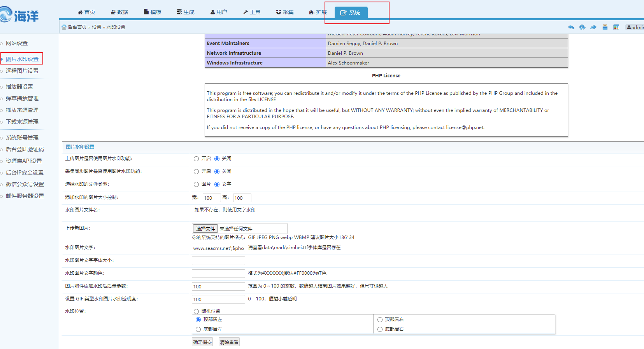The width and height of the screenshot is (644, 349).
Task: Click the home icon in the breadcrumb
Action: coord(64,27)
